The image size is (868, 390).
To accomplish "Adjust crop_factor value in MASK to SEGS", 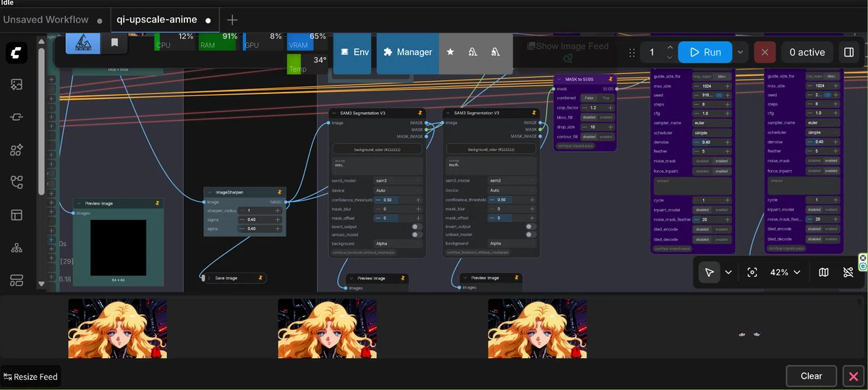I will pos(598,107).
